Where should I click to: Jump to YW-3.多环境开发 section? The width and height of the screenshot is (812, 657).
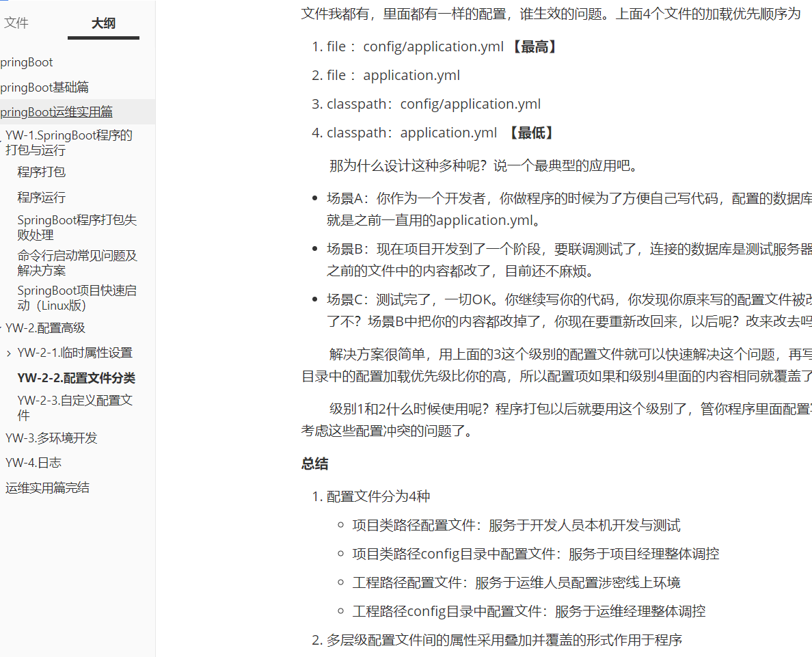coord(51,438)
